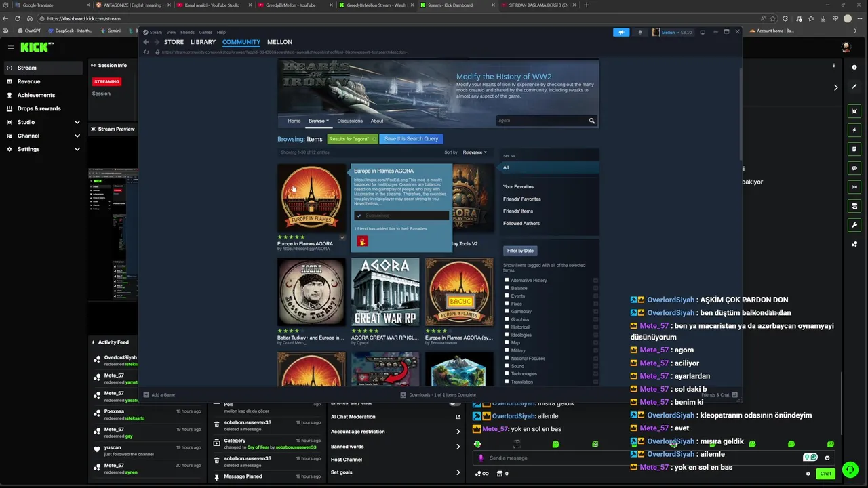Screen dimensions: 868x488
Task: Check the Fixes tag
Action: [x=507, y=304]
